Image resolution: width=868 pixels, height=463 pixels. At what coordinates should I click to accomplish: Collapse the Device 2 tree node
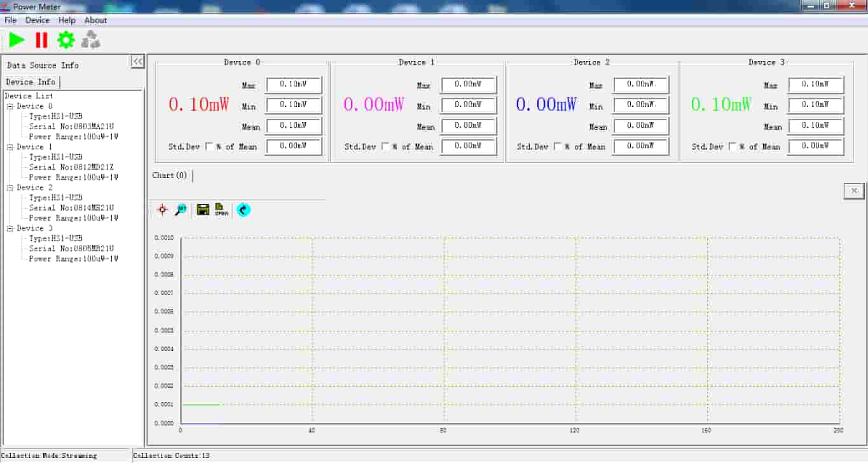click(10, 188)
